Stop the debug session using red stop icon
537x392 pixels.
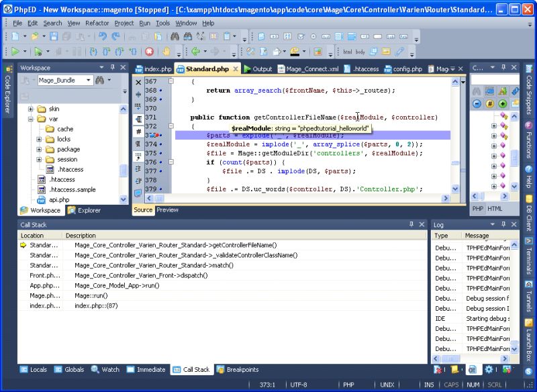[x=148, y=50]
